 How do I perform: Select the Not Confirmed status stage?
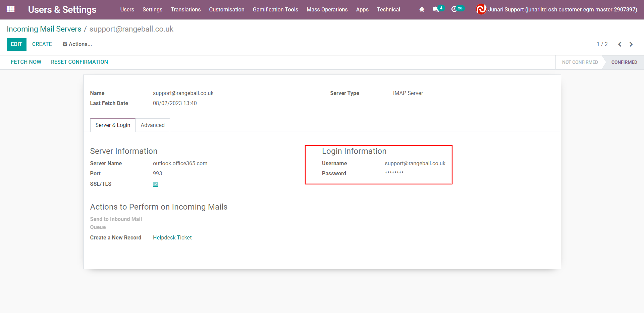point(580,62)
